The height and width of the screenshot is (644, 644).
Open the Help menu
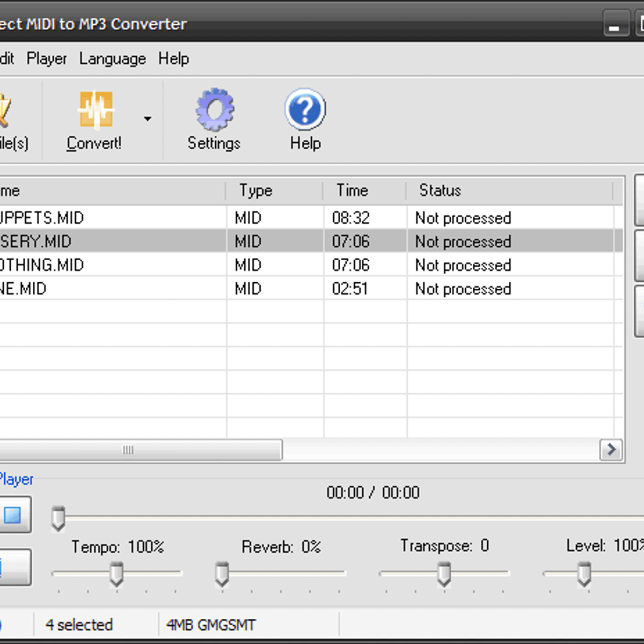pyautogui.click(x=173, y=58)
